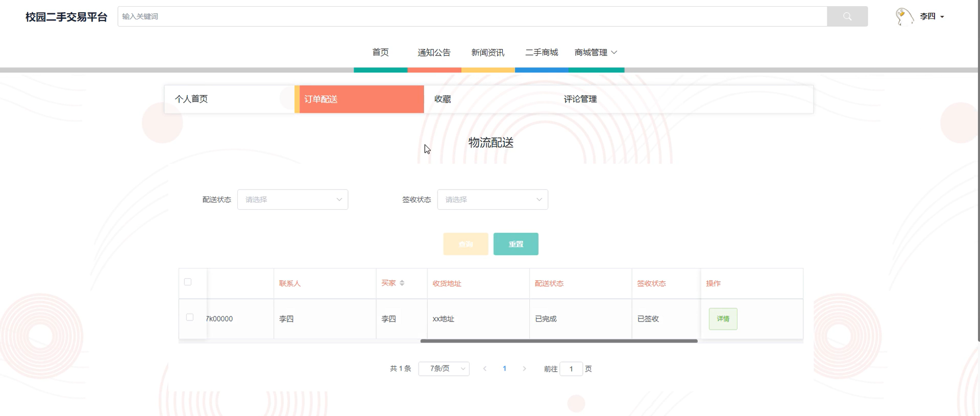The width and height of the screenshot is (980, 416).
Task: Open 新闻资讯 navigation item
Action: tap(487, 52)
